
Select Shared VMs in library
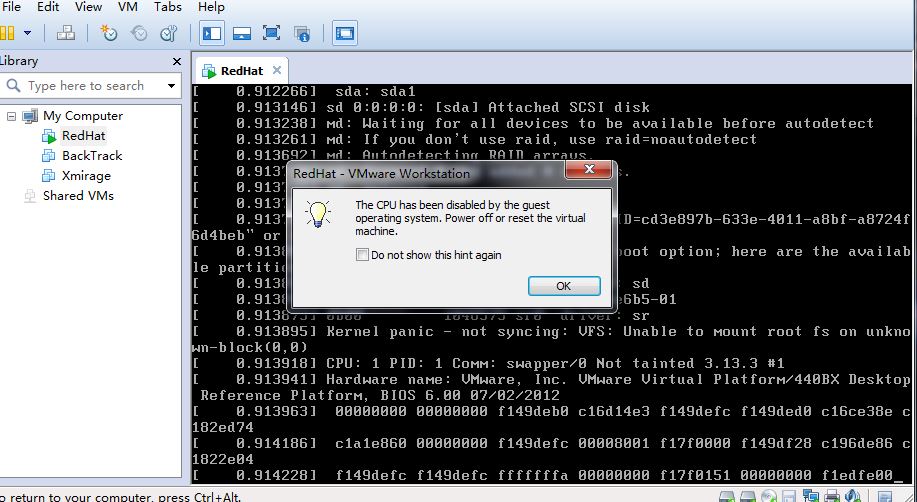tap(78, 195)
